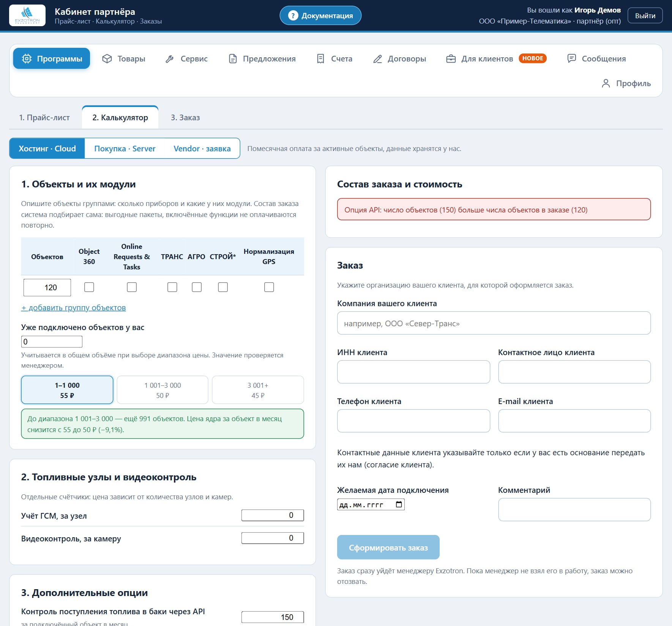
Task: Click the Видеоконтроль camera quantity field
Action: pyautogui.click(x=273, y=538)
